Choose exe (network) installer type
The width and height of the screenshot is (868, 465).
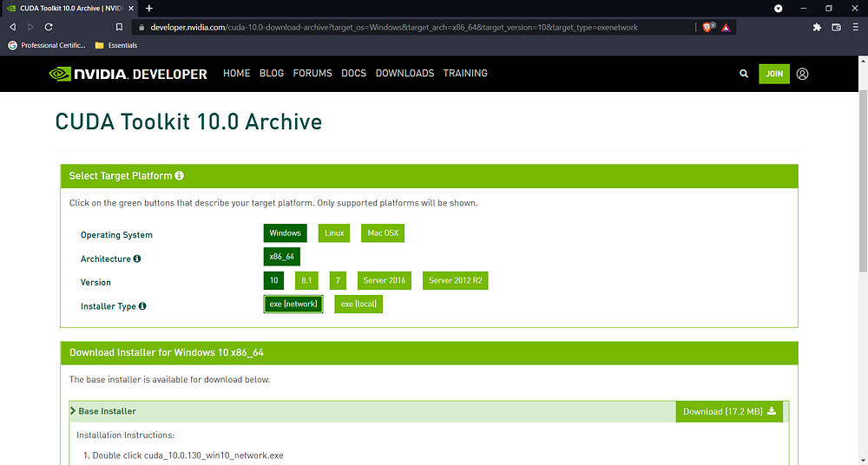pos(293,304)
